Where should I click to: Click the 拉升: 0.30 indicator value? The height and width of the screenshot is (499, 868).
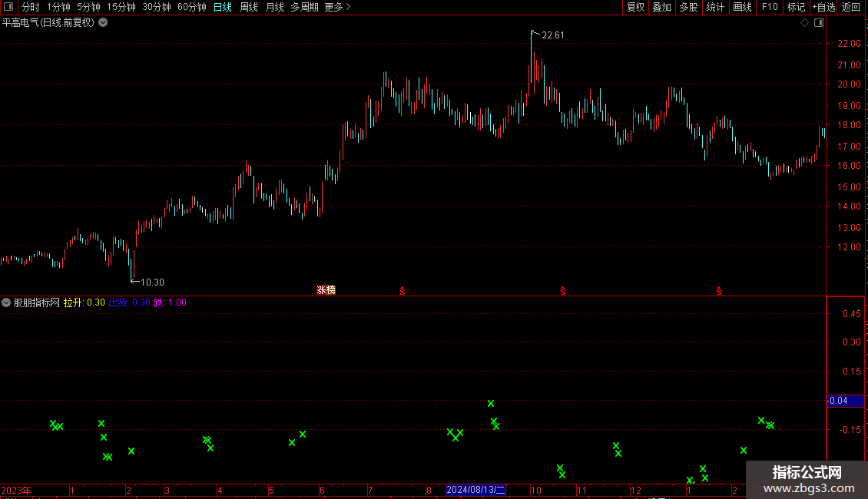(84, 302)
